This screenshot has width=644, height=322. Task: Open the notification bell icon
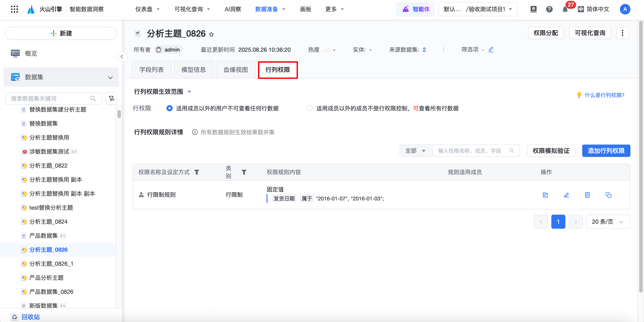pyautogui.click(x=565, y=9)
